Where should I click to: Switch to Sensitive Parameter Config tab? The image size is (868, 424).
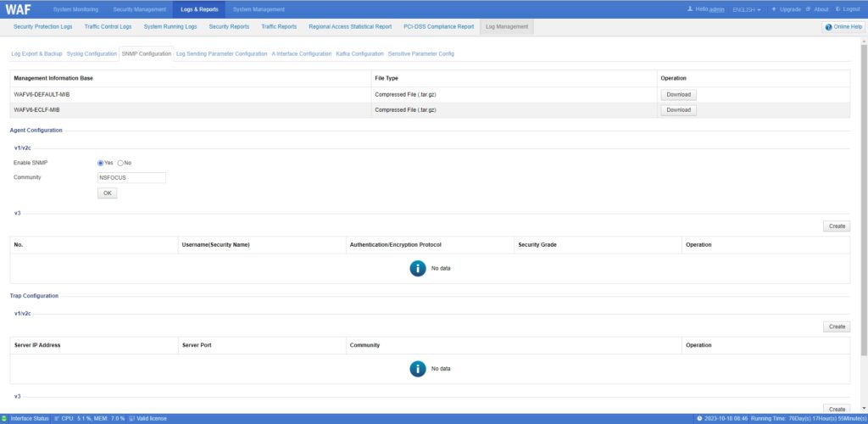click(x=421, y=53)
